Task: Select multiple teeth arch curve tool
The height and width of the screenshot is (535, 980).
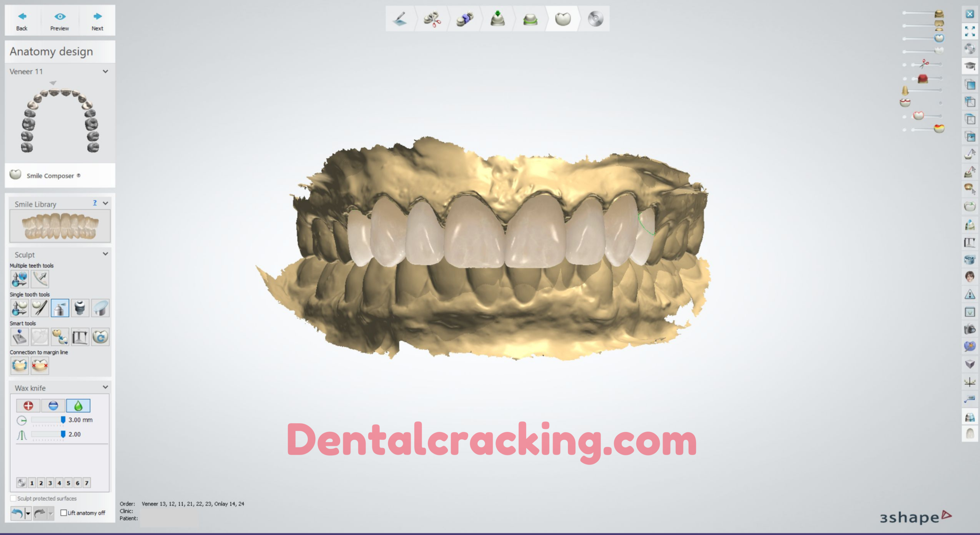Action: point(40,279)
